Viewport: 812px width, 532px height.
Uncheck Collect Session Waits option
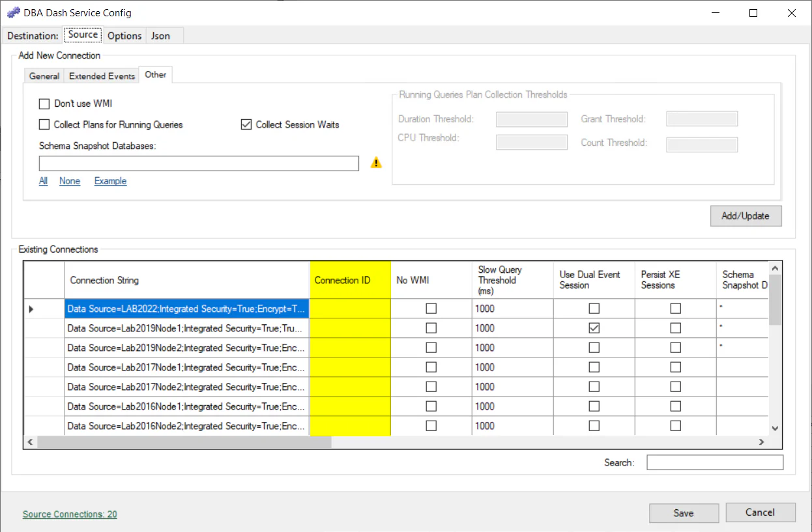[x=246, y=124]
